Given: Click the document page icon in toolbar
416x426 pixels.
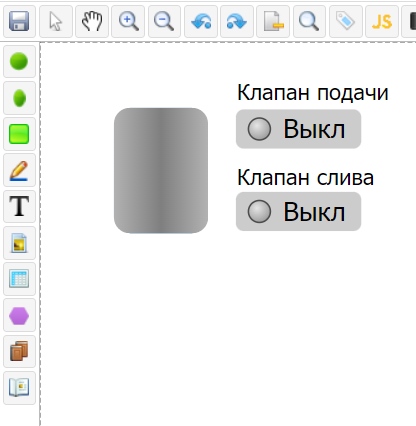Looking at the screenshot, I should [x=273, y=21].
